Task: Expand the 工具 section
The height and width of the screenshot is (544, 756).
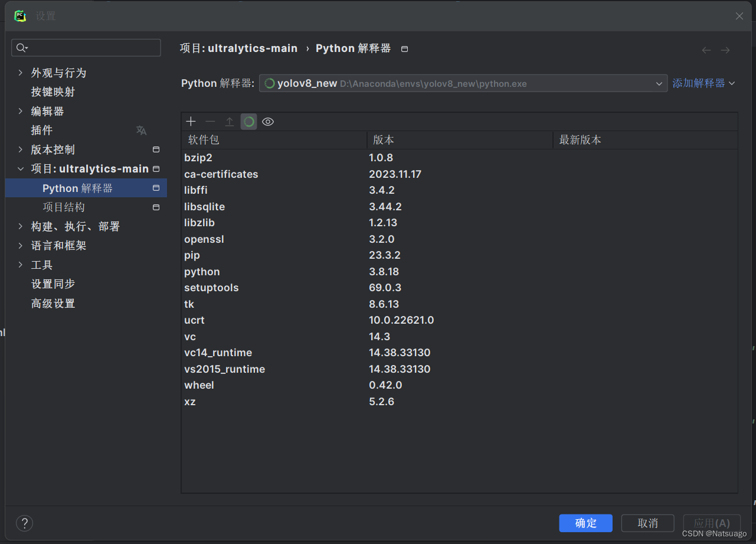Action: (20, 265)
